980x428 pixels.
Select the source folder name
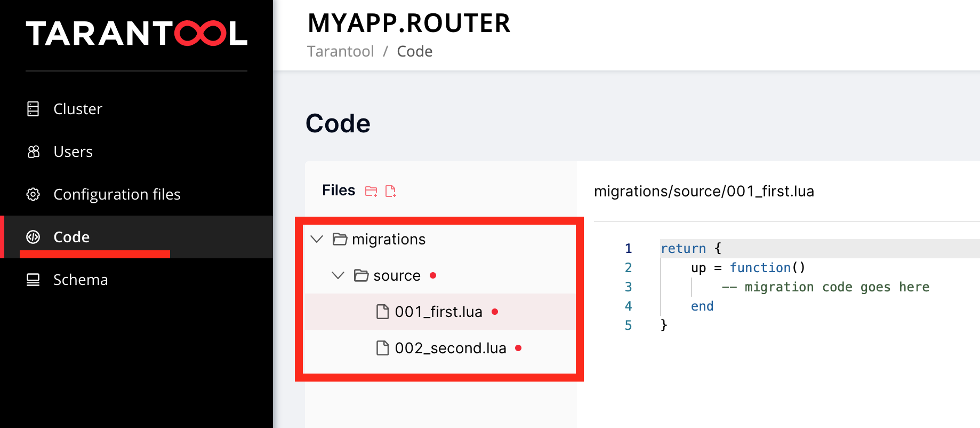(397, 275)
